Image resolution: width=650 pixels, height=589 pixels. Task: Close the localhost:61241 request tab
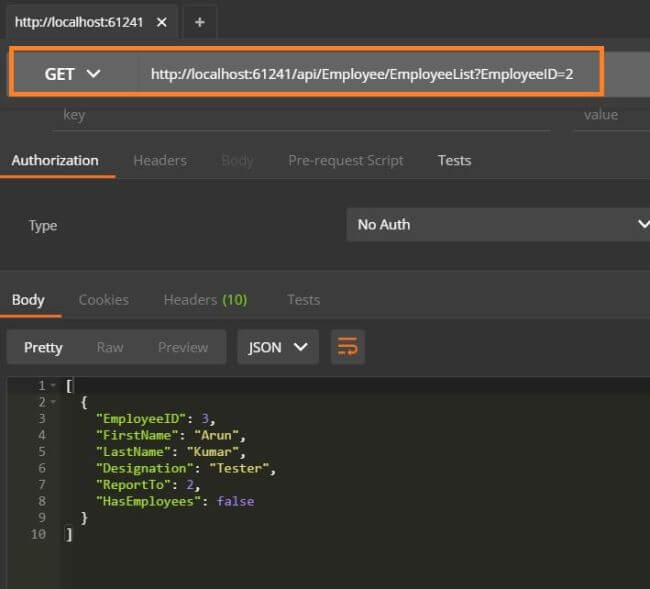coord(162,22)
